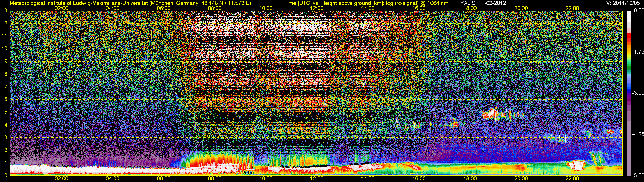Click the 9. height axis label

click(x=6, y=61)
